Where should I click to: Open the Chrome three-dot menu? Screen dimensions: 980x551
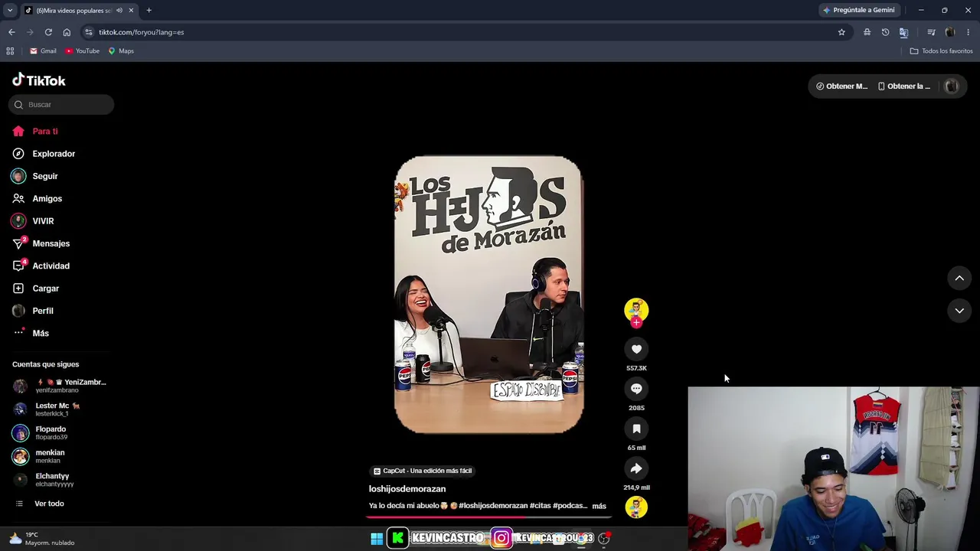[x=969, y=32]
